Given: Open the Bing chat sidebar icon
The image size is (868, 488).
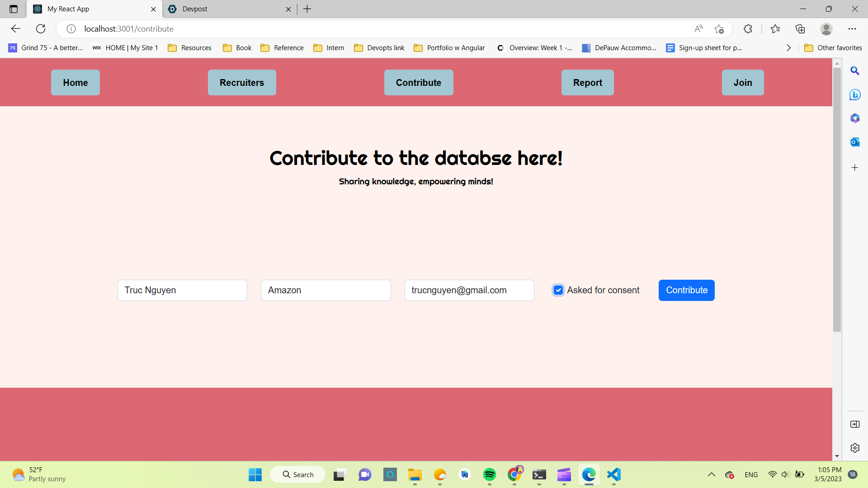Looking at the screenshot, I should click(854, 95).
